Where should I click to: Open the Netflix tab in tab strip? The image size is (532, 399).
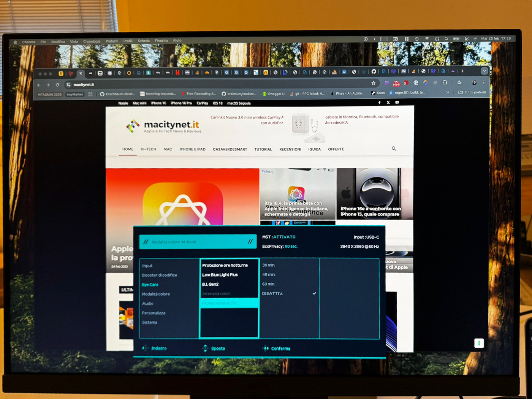click(x=177, y=73)
